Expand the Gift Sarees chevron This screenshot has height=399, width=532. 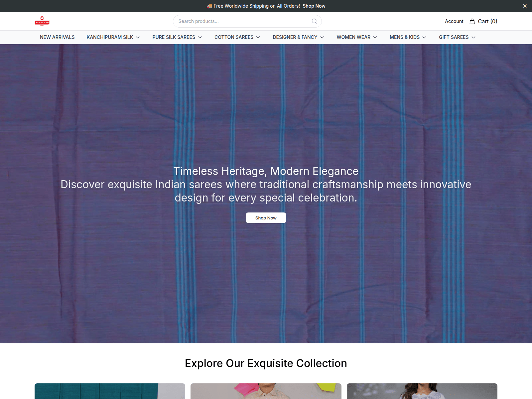pos(473,37)
